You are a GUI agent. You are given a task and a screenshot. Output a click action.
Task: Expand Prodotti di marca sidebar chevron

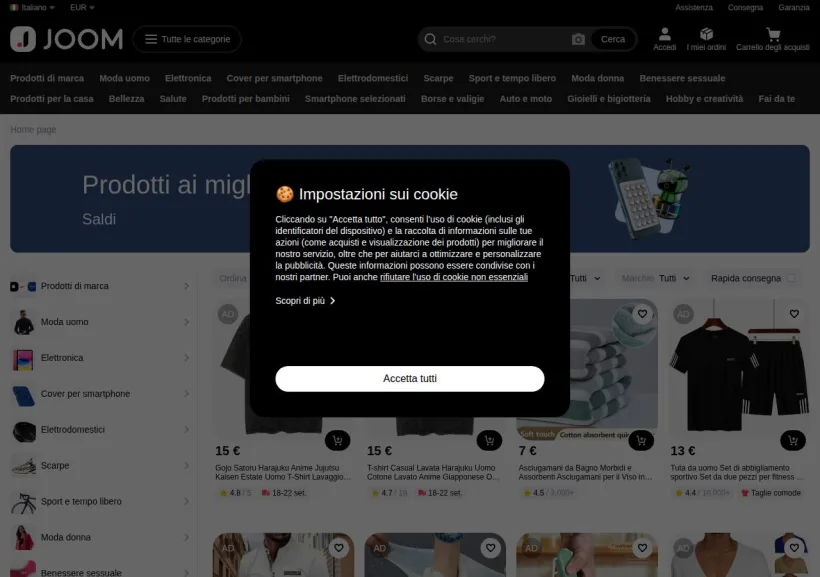pyautogui.click(x=187, y=286)
